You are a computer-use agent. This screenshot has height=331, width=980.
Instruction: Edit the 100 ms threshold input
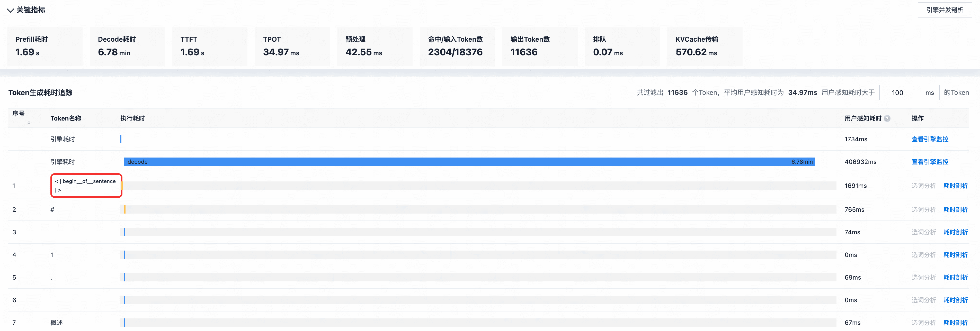(897, 93)
